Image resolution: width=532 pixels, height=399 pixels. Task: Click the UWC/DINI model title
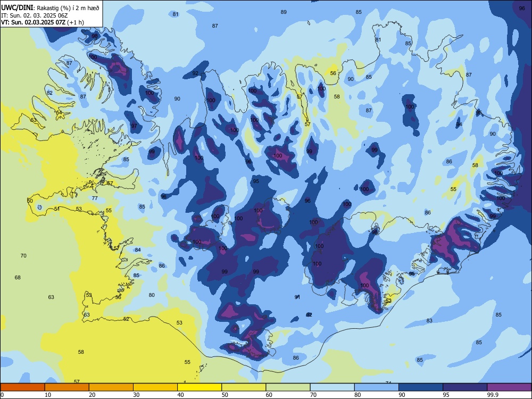(x=18, y=7)
